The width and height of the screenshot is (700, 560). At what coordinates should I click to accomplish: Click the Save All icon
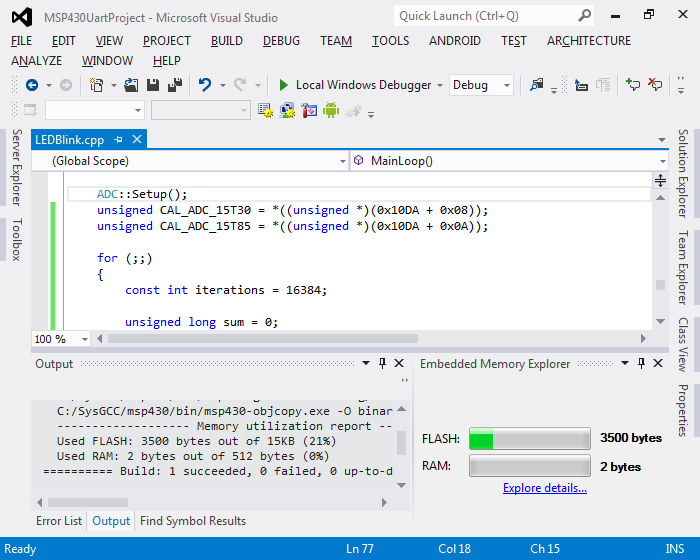[x=175, y=85]
